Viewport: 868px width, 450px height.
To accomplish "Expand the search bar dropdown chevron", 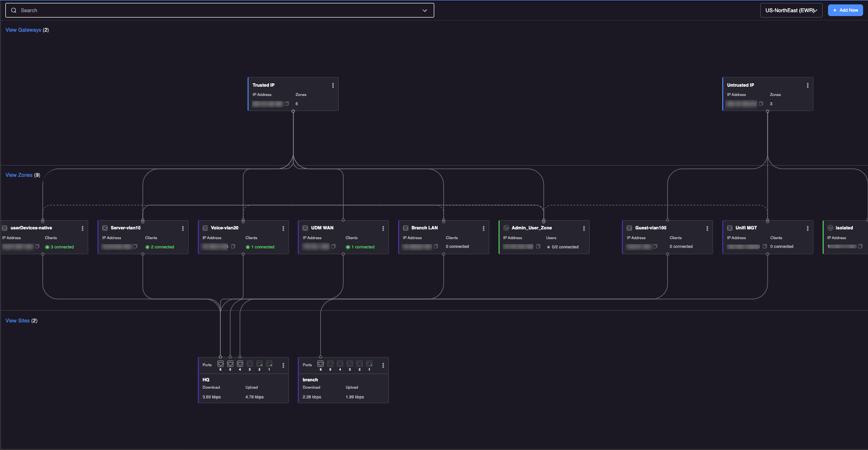I will point(424,10).
